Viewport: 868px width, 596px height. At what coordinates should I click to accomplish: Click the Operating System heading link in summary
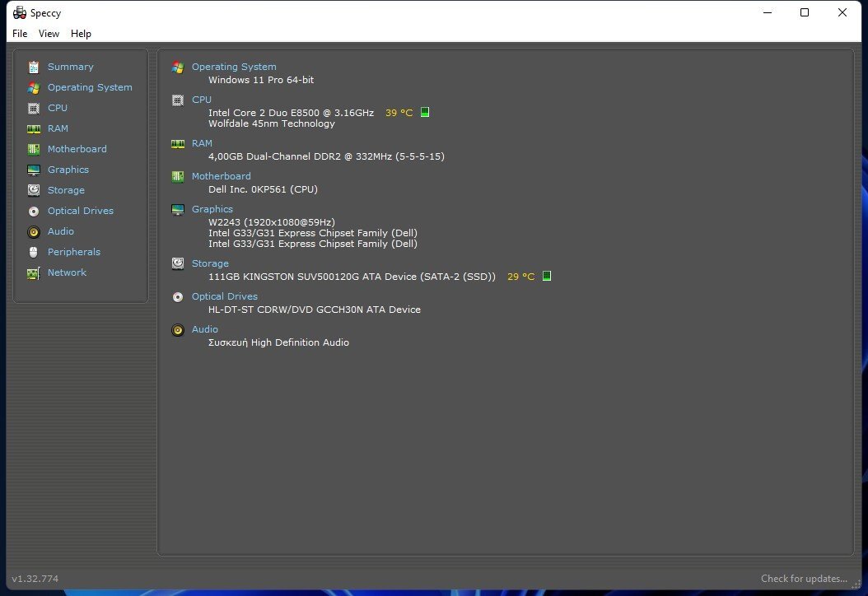234,67
